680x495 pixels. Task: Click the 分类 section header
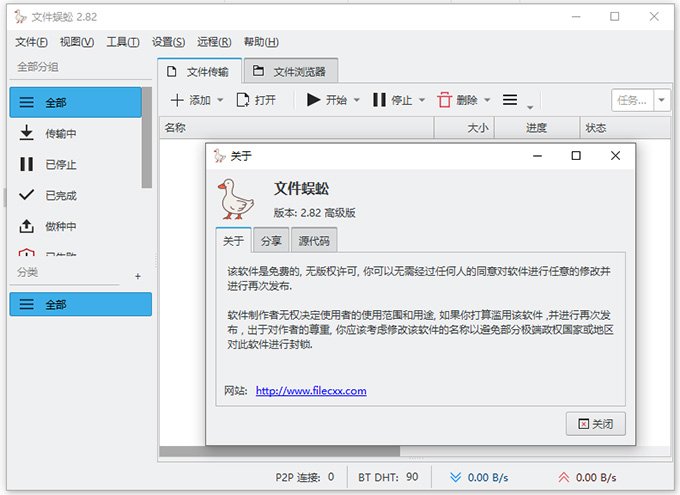(x=27, y=272)
